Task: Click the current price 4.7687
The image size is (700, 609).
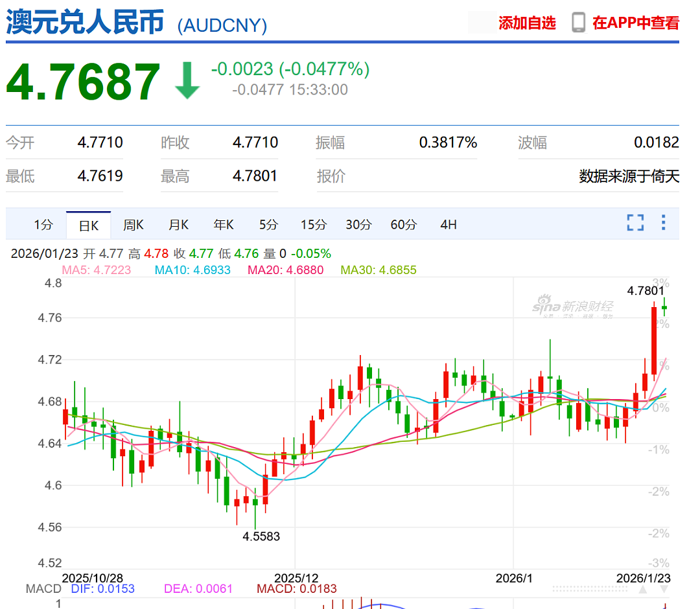Action: [x=83, y=82]
